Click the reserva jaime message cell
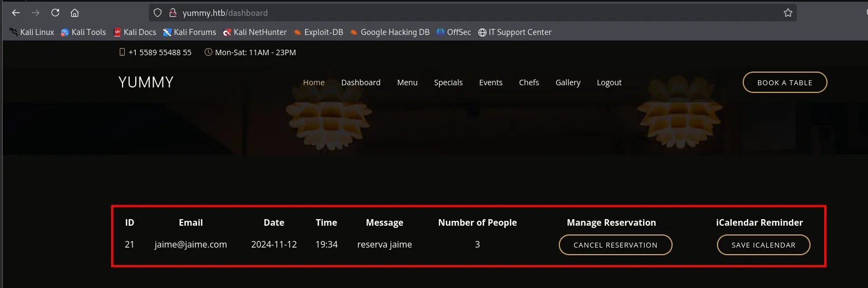868x288 pixels. coord(385,244)
